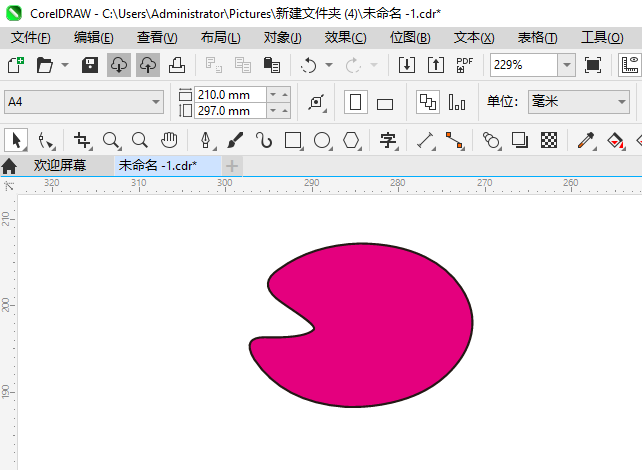
Task: Open the units 毫米 dropdown
Action: tap(579, 102)
